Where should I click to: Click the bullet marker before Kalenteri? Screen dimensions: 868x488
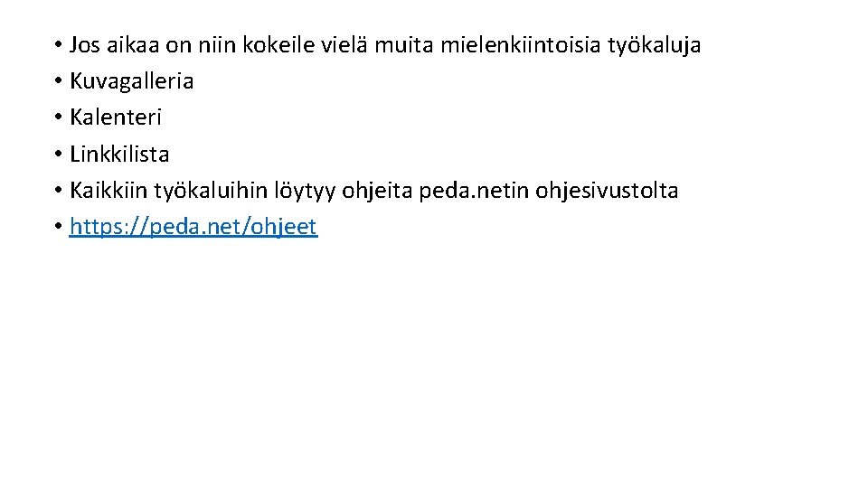58,117
